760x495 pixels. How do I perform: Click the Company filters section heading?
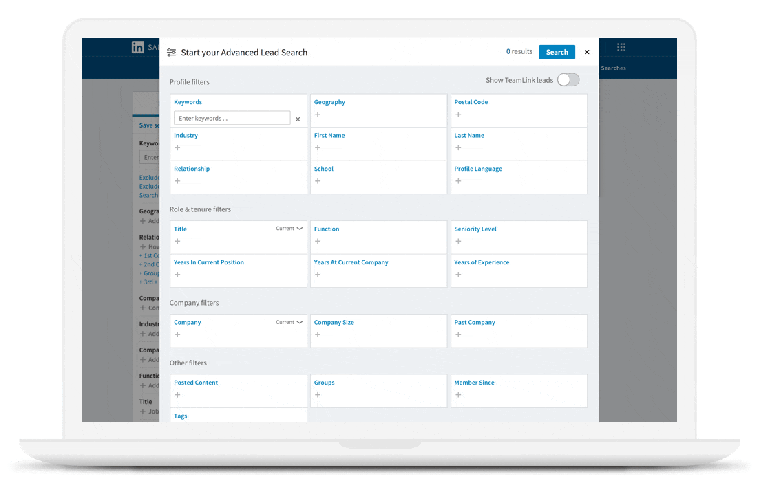[194, 303]
